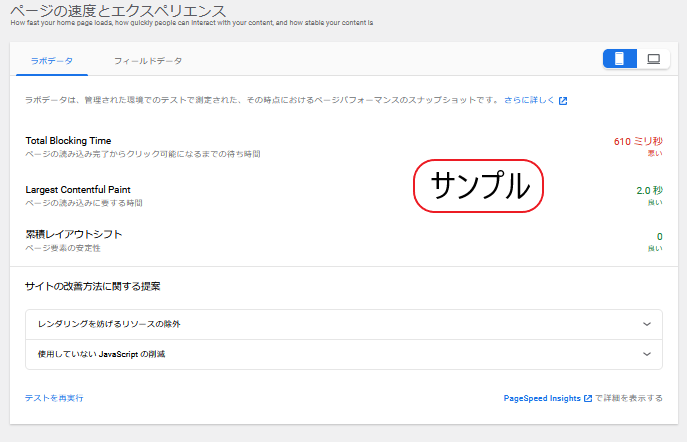
Task: Click テストを再実行 to rerun test
Action: pos(54,398)
